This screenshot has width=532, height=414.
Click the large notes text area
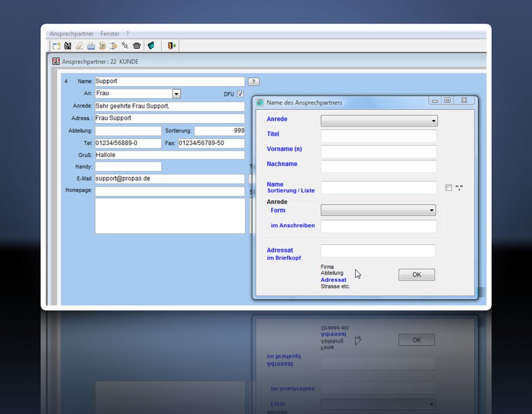click(170, 216)
